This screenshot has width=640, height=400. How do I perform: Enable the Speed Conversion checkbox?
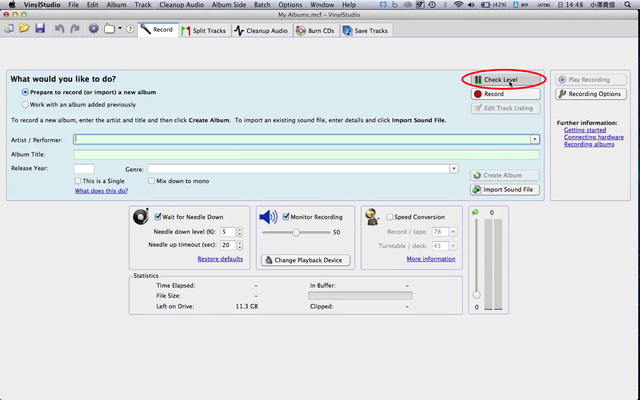tap(388, 216)
